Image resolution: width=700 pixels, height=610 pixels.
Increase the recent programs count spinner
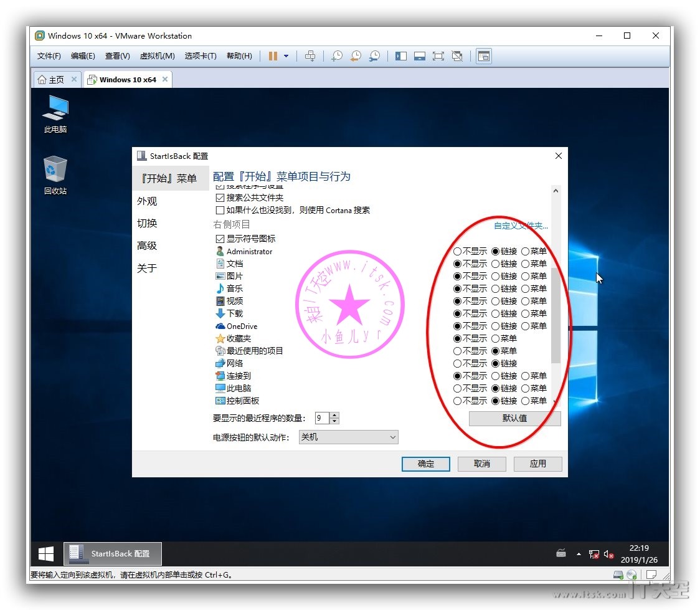point(334,416)
